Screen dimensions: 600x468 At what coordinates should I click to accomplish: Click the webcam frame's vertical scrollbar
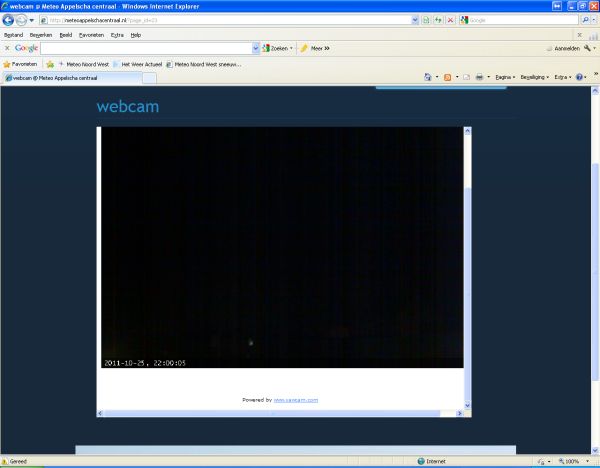coord(467,270)
